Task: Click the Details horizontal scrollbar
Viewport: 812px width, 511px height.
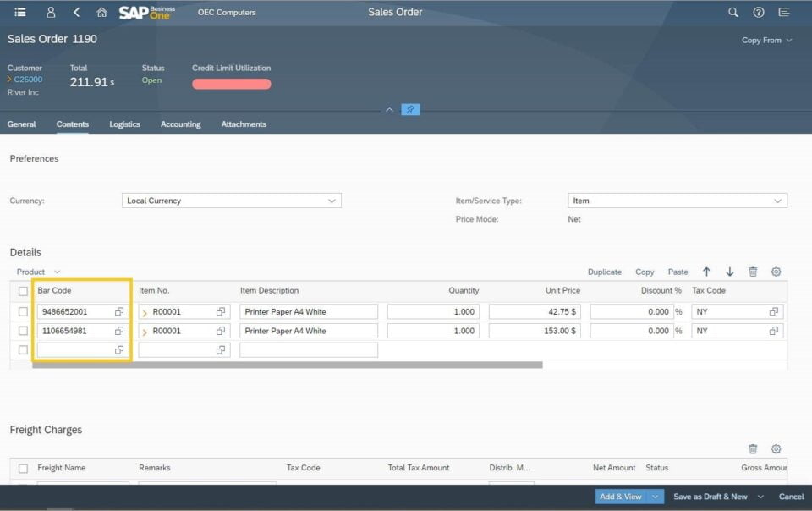Action: (288, 365)
